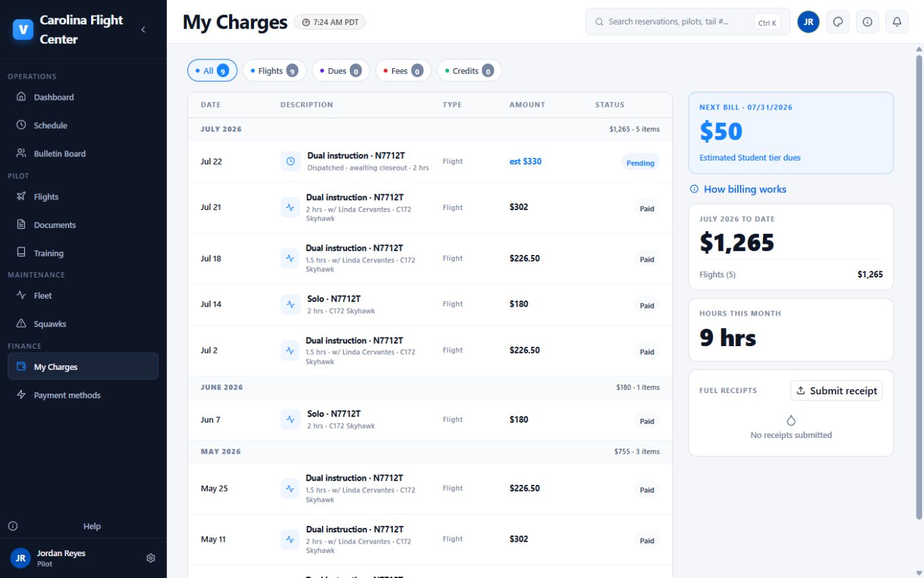Image resolution: width=924 pixels, height=578 pixels.
Task: Click the est $330 amount
Action: point(525,161)
